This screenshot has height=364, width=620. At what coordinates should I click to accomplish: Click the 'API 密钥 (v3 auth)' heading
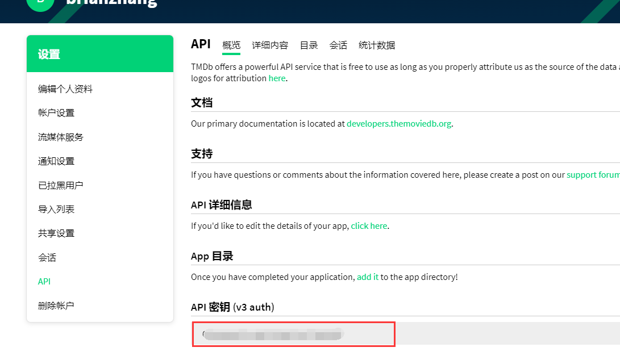tap(232, 307)
